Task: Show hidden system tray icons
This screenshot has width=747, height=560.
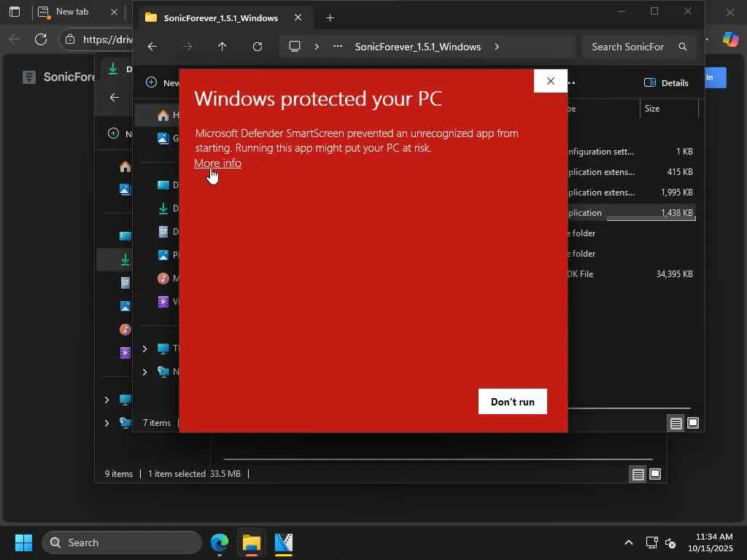Action: pyautogui.click(x=629, y=542)
